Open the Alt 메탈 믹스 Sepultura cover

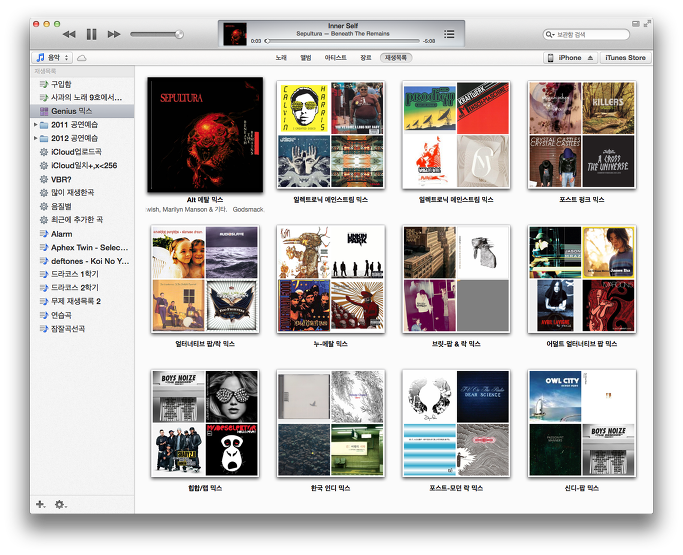tap(205, 135)
